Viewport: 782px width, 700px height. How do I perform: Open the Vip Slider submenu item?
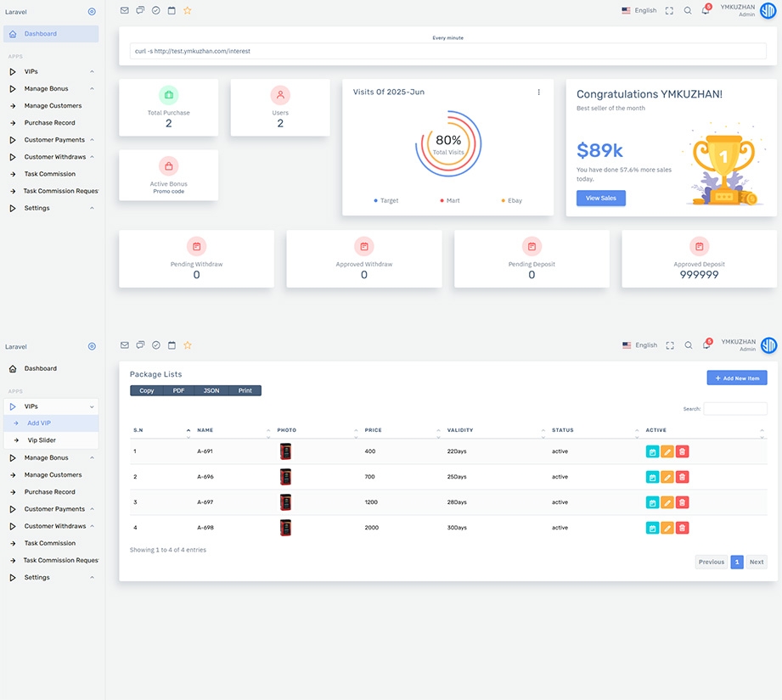(x=43, y=440)
